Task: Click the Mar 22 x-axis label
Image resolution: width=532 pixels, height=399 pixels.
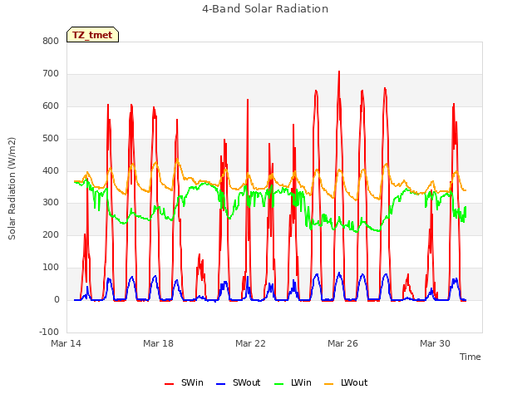Action: tap(250, 343)
